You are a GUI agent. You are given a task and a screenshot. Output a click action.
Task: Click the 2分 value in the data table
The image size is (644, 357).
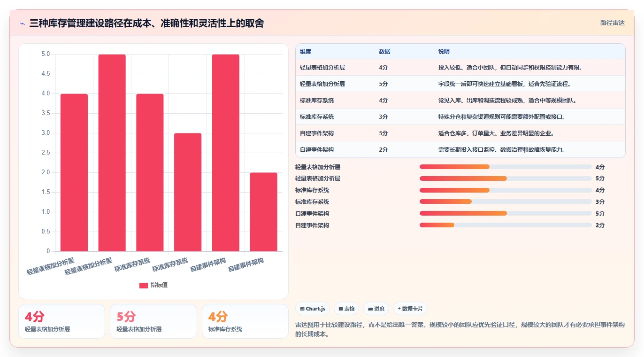pyautogui.click(x=383, y=150)
